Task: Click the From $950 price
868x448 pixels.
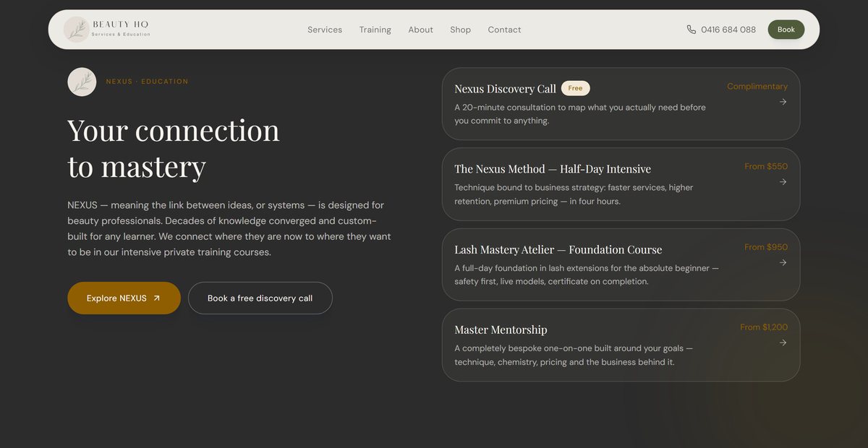Action: click(x=766, y=247)
